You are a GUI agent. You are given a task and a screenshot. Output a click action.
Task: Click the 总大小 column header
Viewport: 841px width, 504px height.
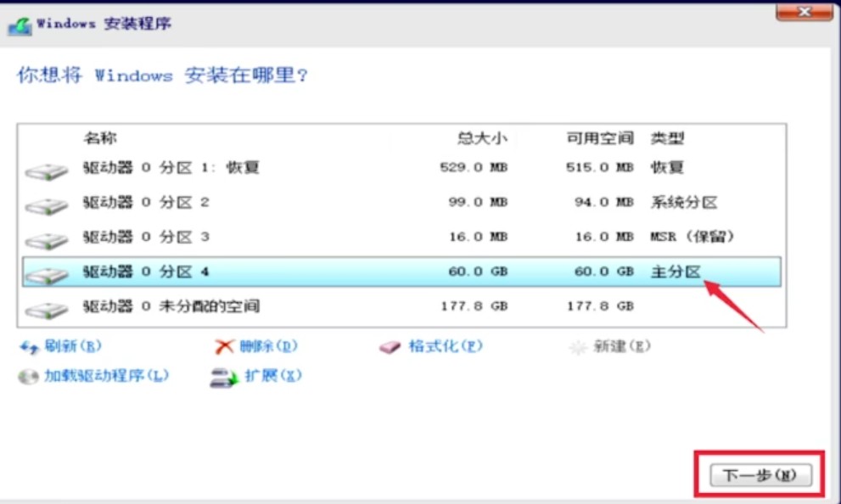pos(482,138)
